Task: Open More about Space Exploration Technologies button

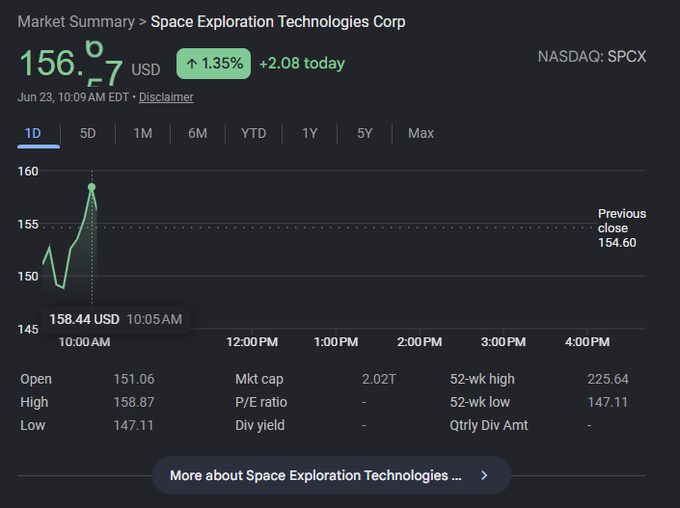Action: click(332, 475)
